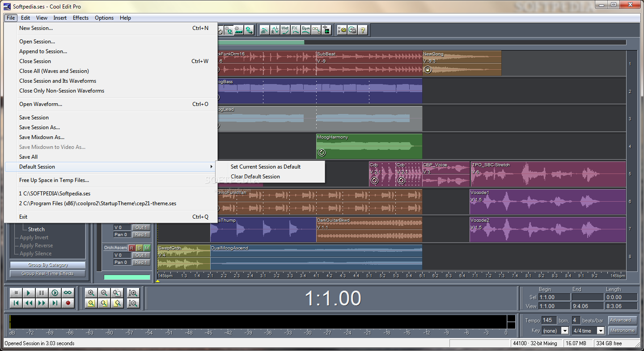Click the ruler snapping toolbar icon
Image resolution: width=644 pixels, height=351 pixels.
(239, 30)
